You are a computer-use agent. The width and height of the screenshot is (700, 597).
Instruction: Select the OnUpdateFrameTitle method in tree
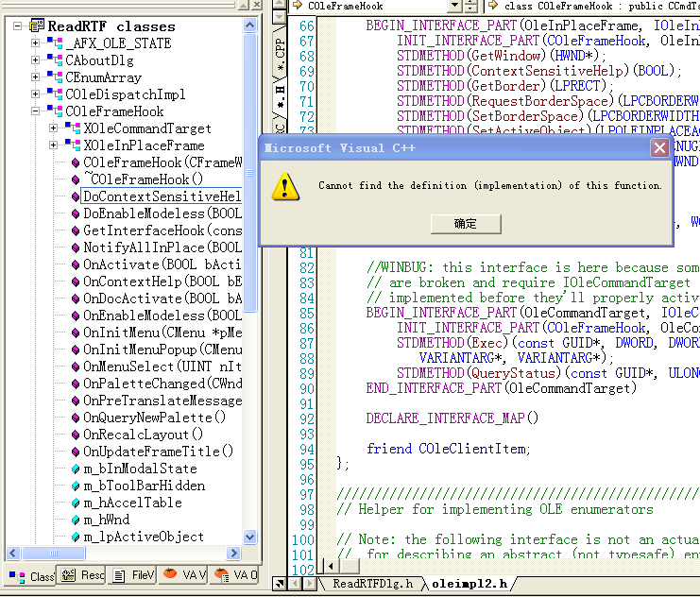[x=158, y=452]
